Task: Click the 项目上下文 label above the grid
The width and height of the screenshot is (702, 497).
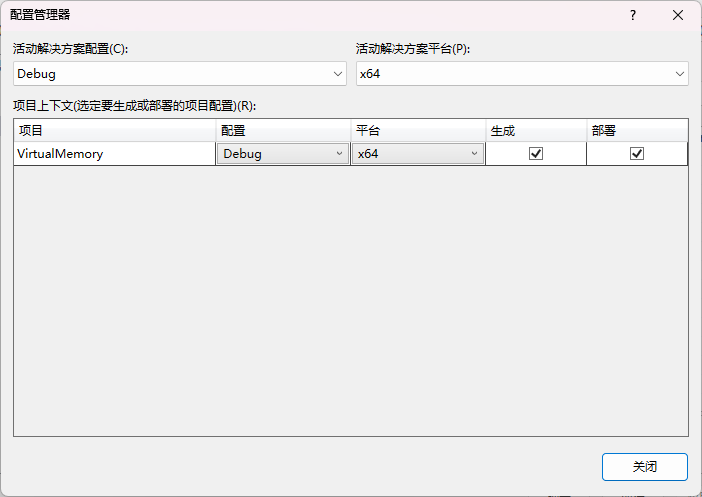Action: [x=134, y=105]
